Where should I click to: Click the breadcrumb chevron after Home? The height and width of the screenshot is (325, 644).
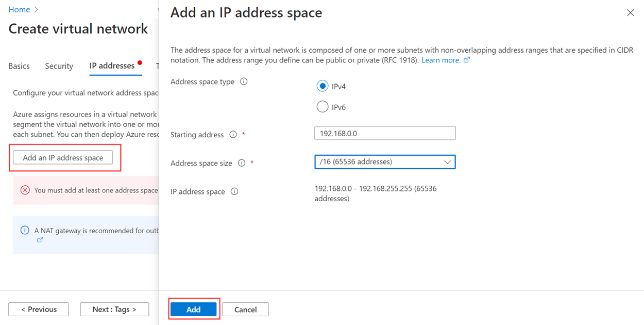(x=36, y=10)
